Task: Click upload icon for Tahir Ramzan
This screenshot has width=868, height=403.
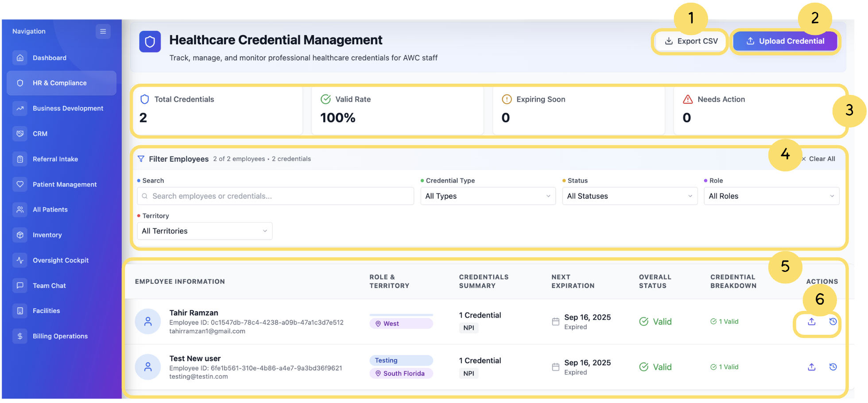Action: click(x=811, y=322)
